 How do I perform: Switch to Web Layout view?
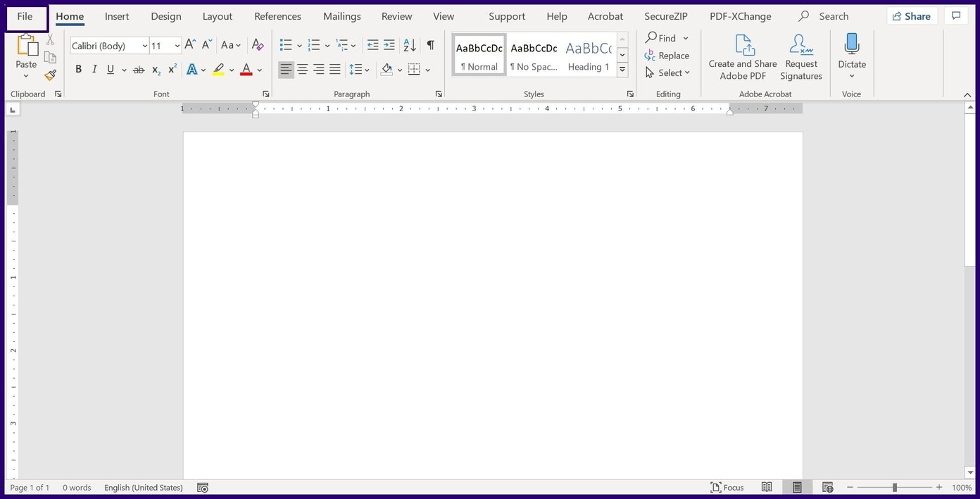[x=828, y=487]
